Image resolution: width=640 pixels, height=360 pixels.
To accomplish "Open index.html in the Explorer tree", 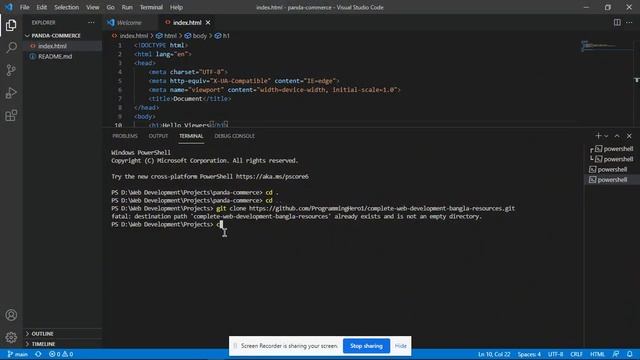I will [52, 46].
